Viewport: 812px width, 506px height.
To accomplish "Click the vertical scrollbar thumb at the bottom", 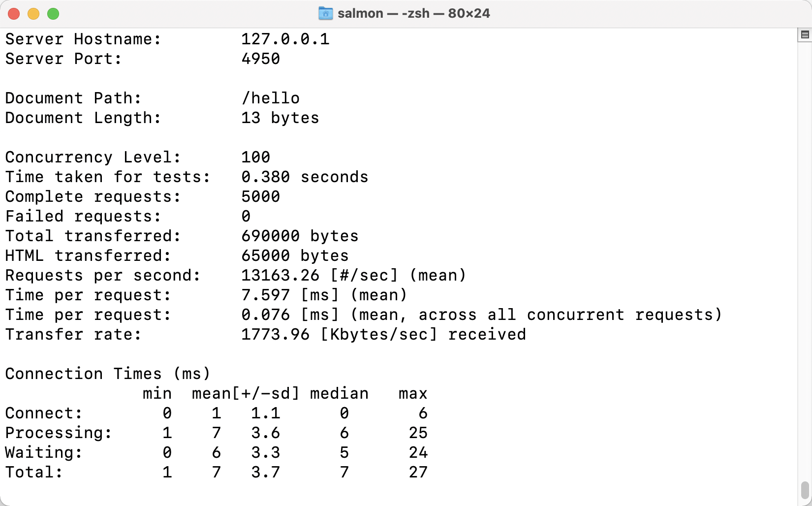I will pos(805,490).
